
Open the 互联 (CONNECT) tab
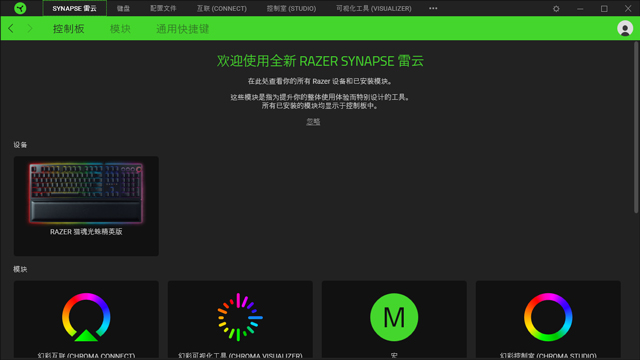coord(222,9)
